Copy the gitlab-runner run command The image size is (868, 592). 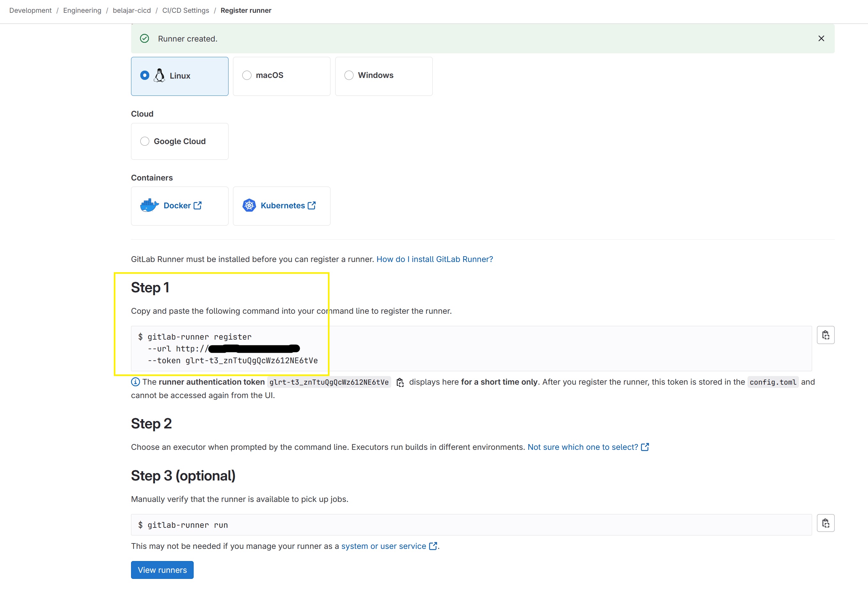click(825, 523)
